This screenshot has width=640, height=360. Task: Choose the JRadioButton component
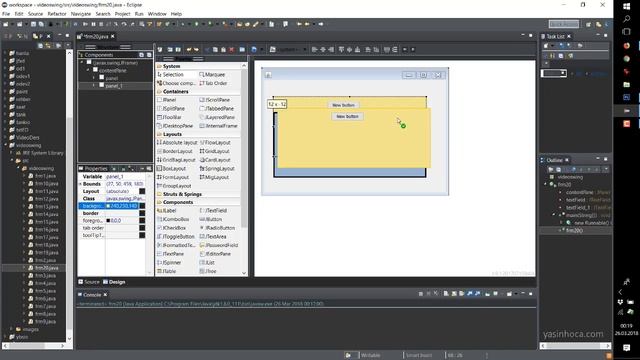point(217,228)
